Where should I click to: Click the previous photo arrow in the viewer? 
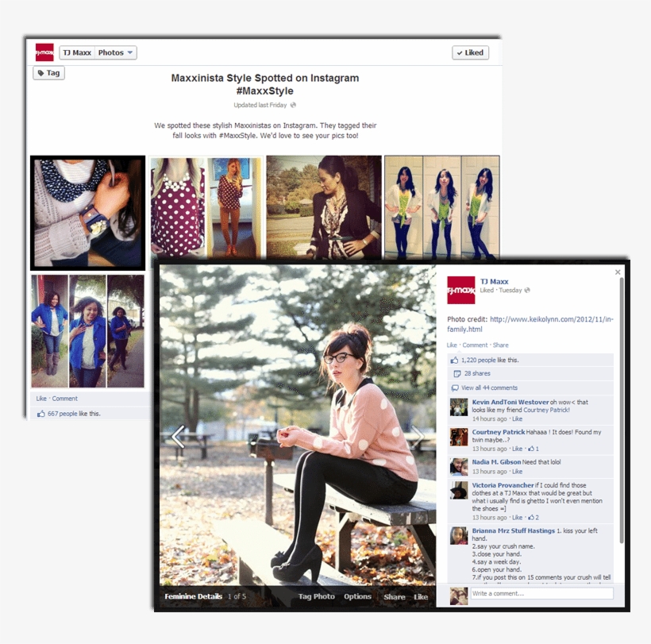(x=179, y=438)
